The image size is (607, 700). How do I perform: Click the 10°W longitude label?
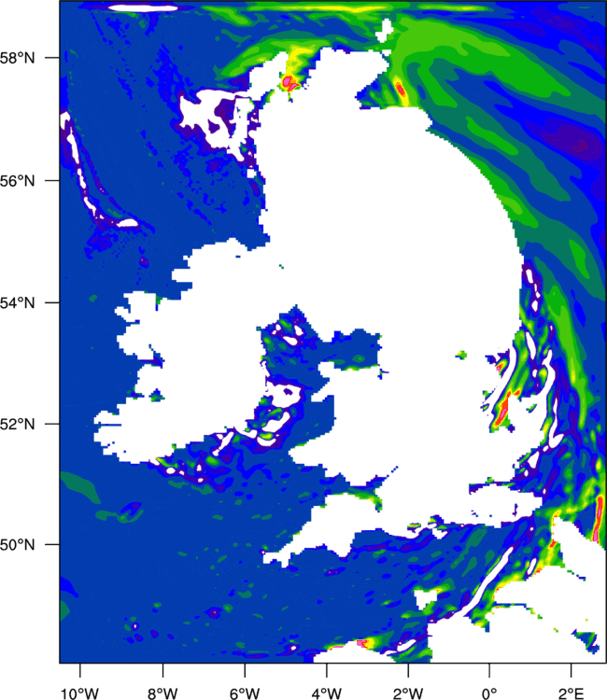79,693
